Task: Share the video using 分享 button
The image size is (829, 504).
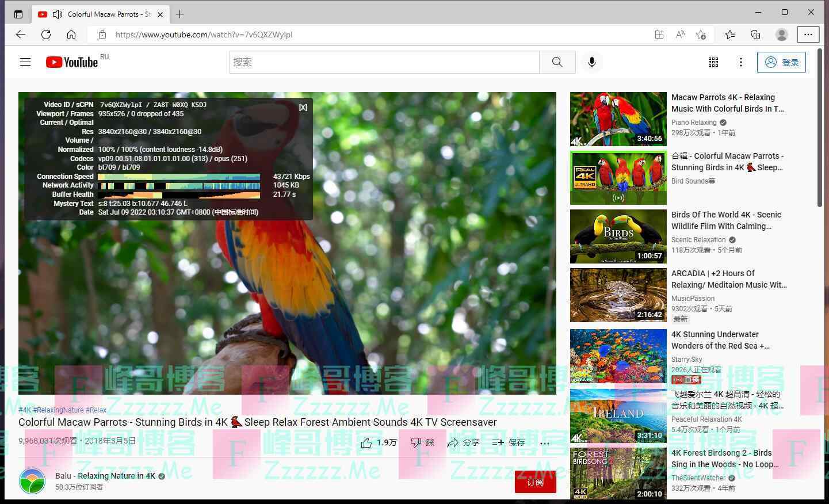Action: (463, 442)
